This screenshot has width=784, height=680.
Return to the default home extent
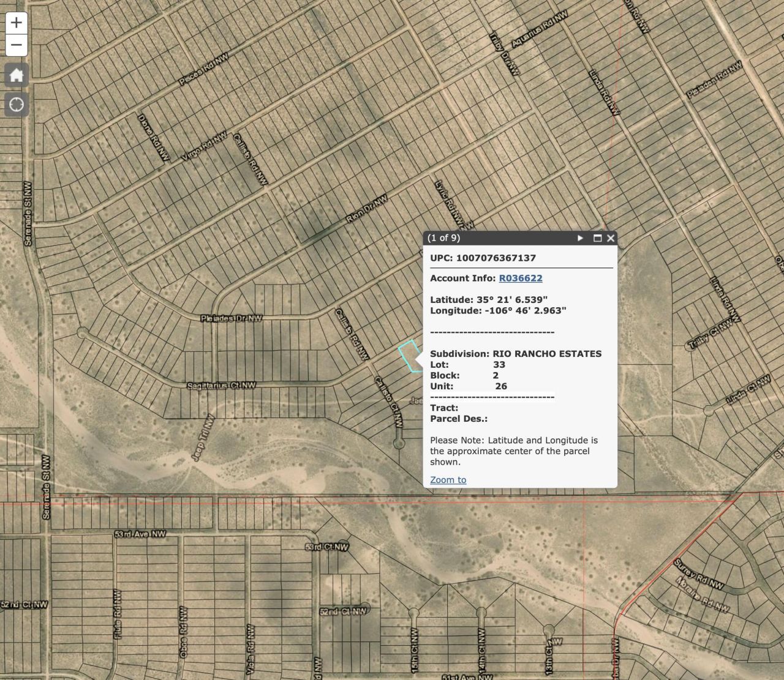point(17,75)
